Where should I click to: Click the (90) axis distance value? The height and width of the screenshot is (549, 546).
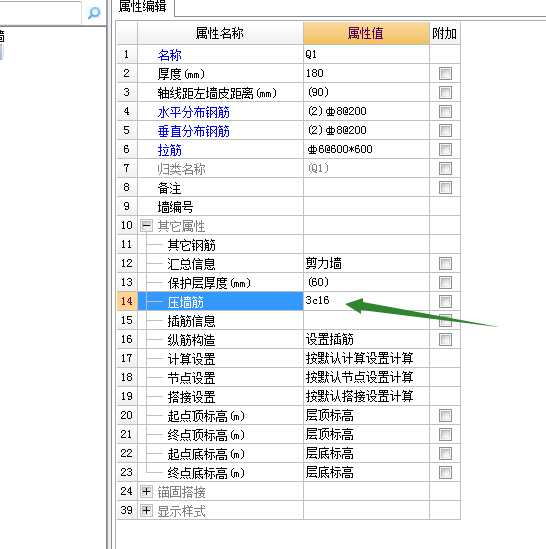(366, 92)
